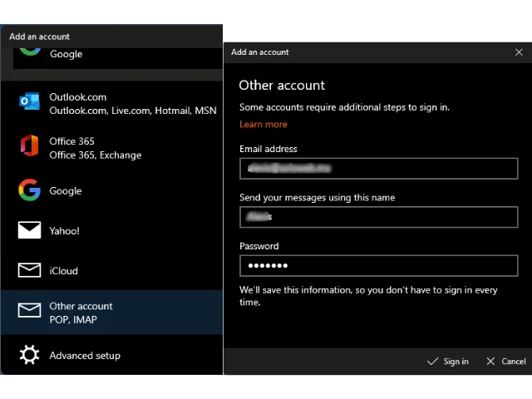Open the Learn more link
This screenshot has height=399, width=532.
coord(264,124)
